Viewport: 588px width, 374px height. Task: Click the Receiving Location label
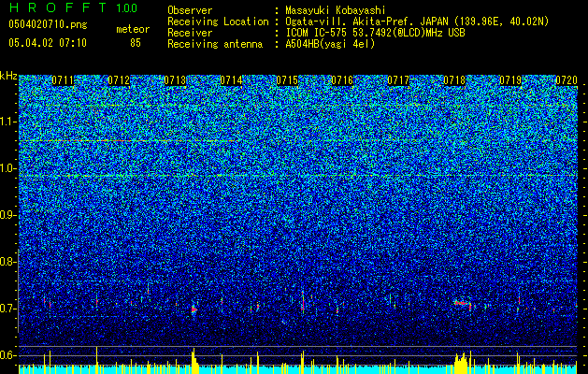click(218, 22)
